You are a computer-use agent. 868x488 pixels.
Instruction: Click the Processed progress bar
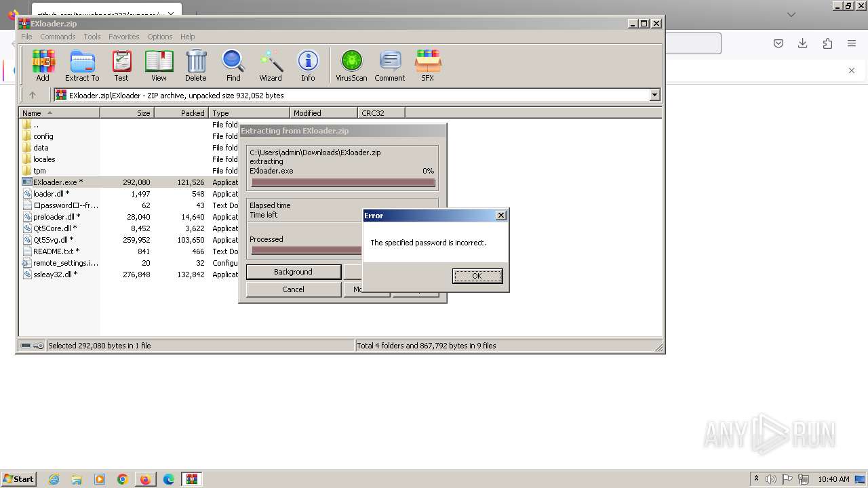(x=307, y=250)
